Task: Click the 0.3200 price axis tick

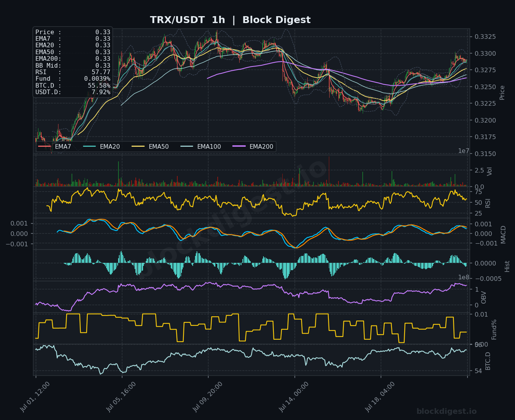Action: 485,120
